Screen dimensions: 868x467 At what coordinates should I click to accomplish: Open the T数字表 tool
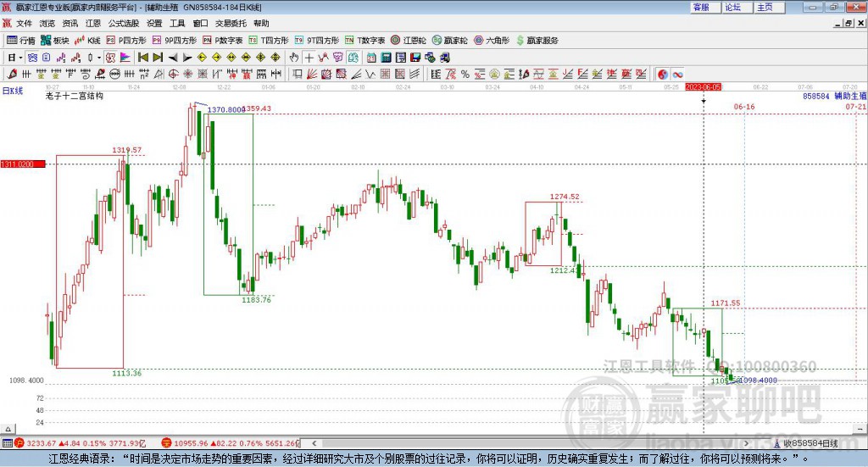coord(364,41)
